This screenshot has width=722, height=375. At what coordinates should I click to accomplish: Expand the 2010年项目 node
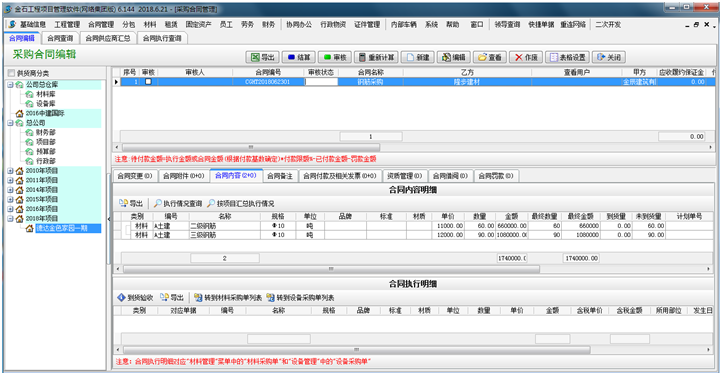(11, 171)
